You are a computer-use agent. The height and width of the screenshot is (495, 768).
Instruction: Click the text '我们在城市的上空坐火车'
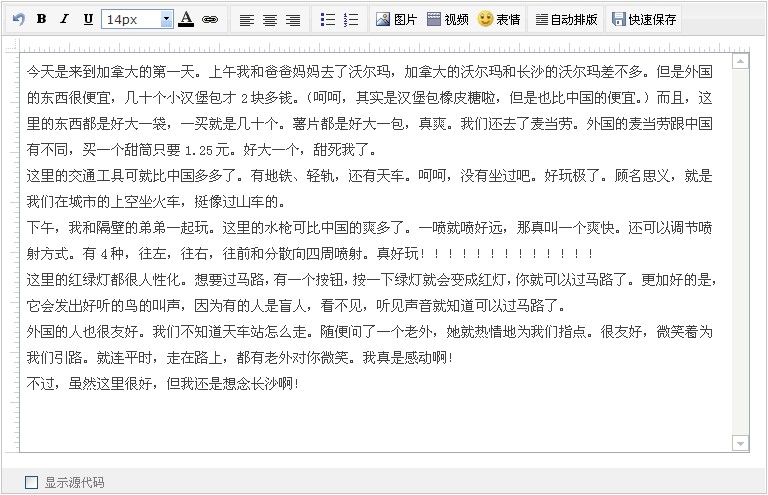[x=103, y=202]
